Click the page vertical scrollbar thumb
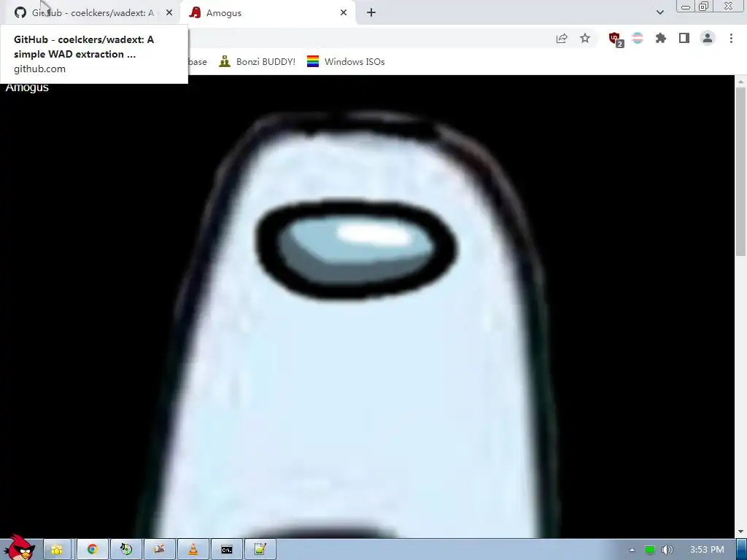The height and width of the screenshot is (560, 747). pos(741,171)
